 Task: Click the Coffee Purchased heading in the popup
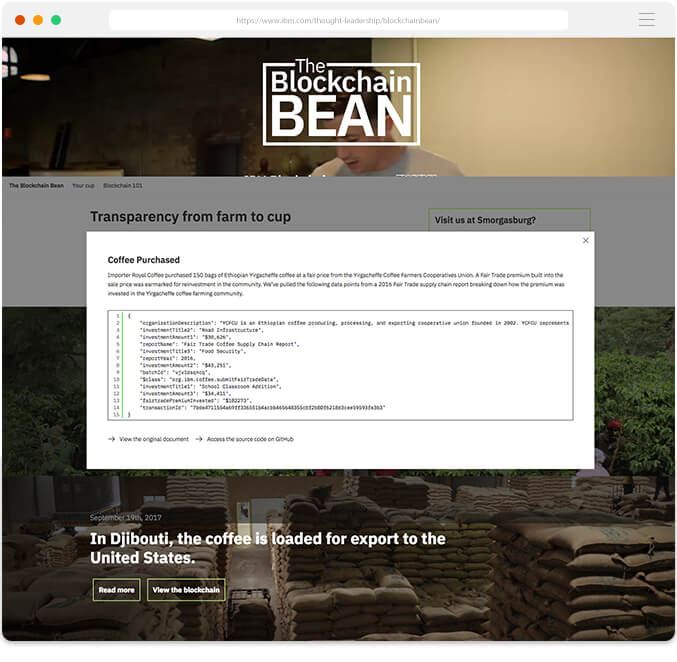(144, 260)
